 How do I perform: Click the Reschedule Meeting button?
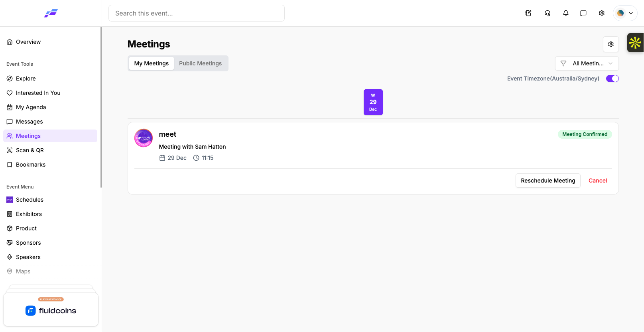[x=548, y=181]
